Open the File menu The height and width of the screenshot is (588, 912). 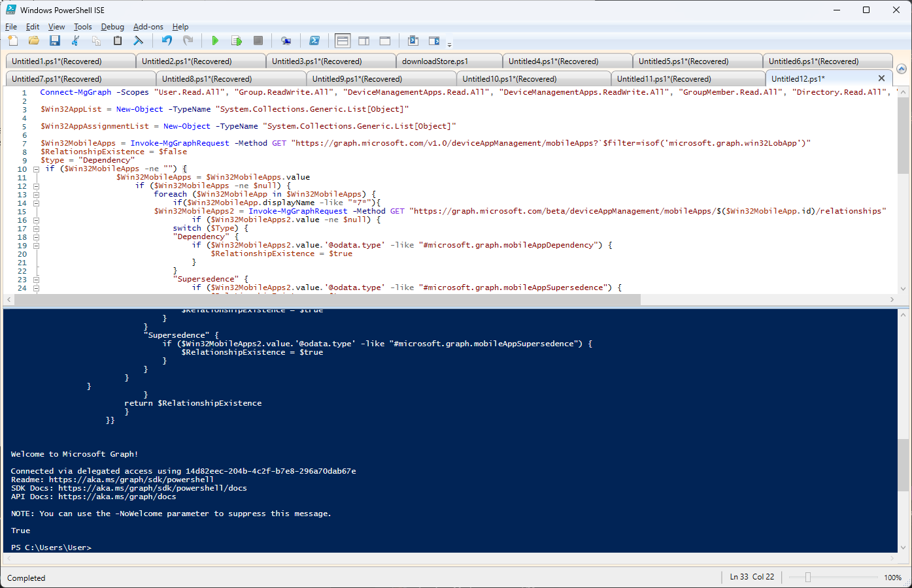(11, 27)
